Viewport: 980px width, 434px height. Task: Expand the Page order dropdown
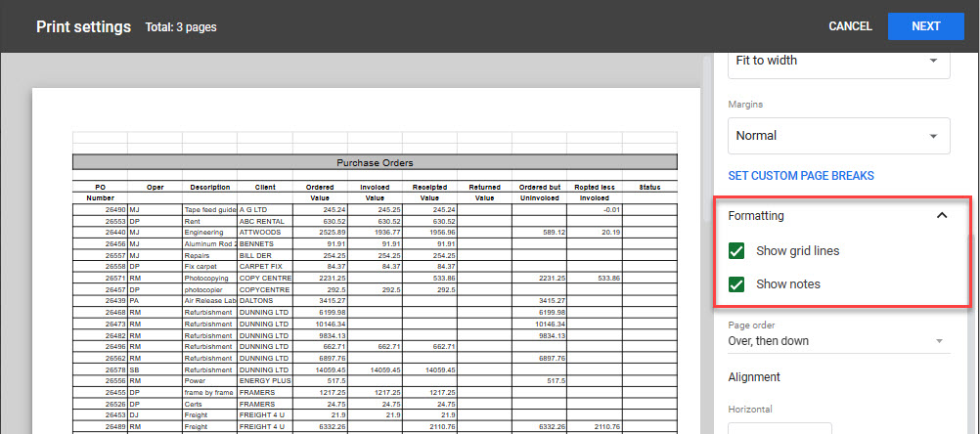pyautogui.click(x=838, y=341)
